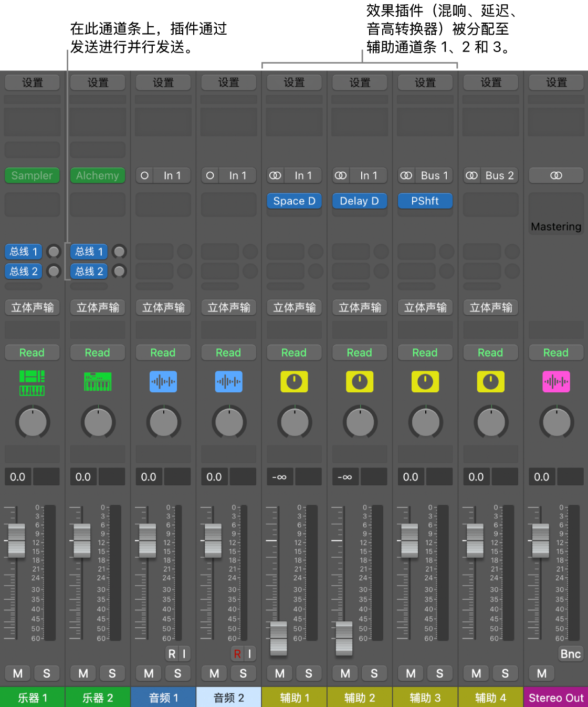The width and height of the screenshot is (588, 707).
Task: Click the pan knob on 音频 2
Action: point(229,422)
